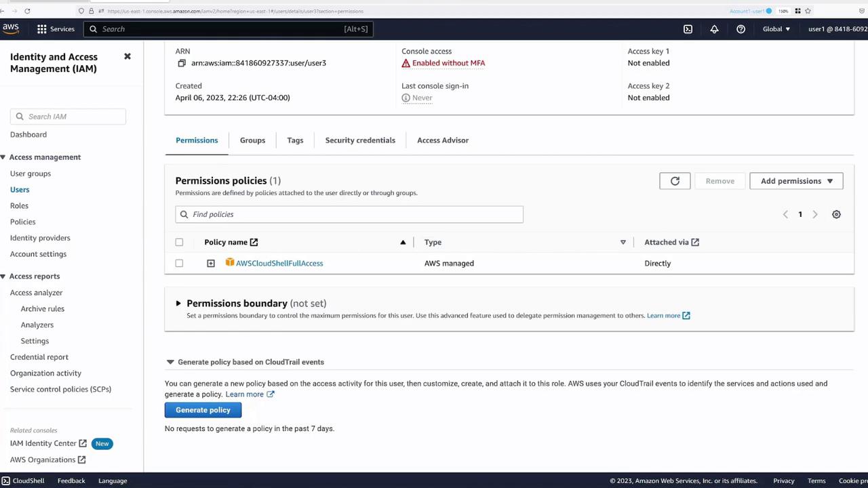Click the IAM search magnifier icon
Viewport: 868px width, 488px height.
pos(20,117)
